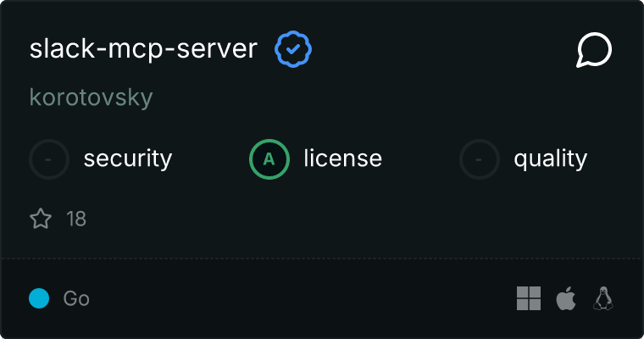Select the Windows platform icon

529,298
